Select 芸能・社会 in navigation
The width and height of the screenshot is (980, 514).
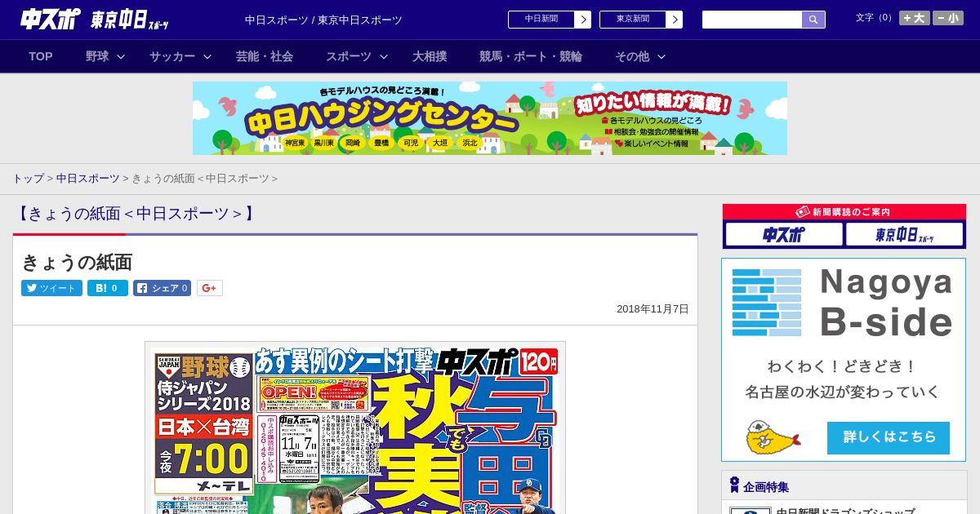(265, 56)
